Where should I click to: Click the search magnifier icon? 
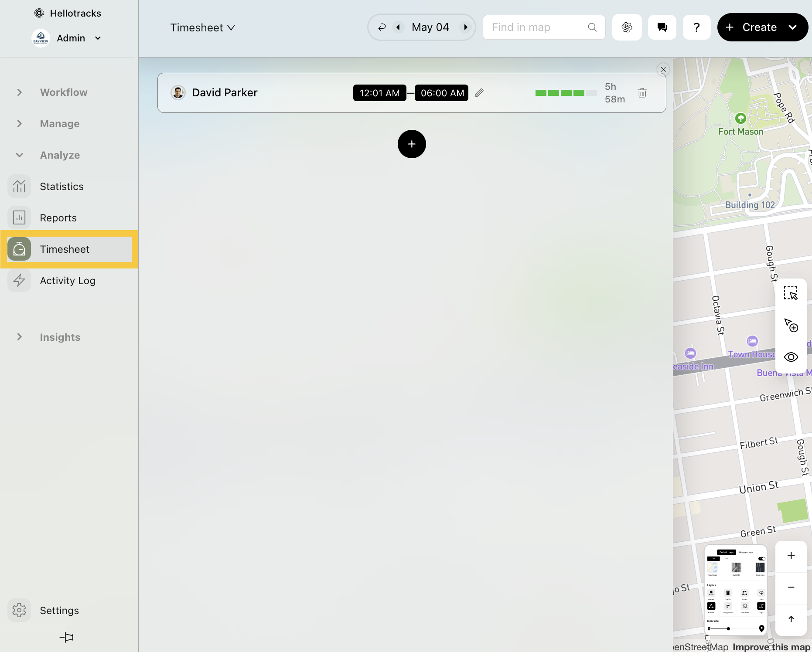592,27
